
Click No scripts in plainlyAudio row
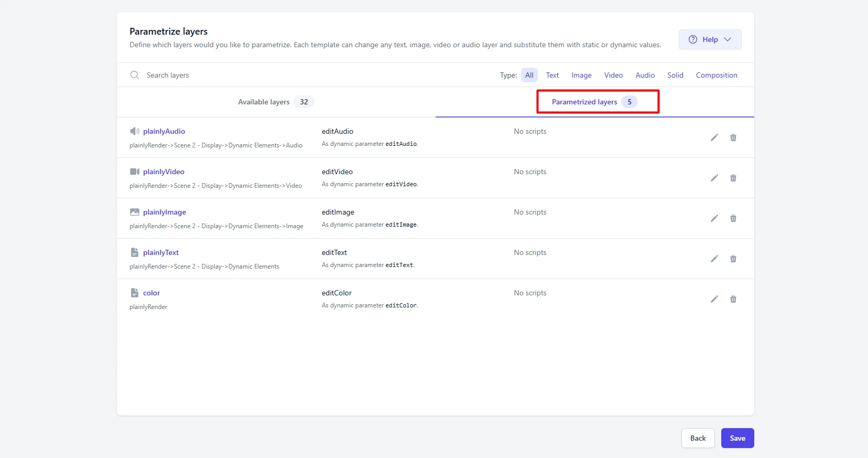pos(530,131)
